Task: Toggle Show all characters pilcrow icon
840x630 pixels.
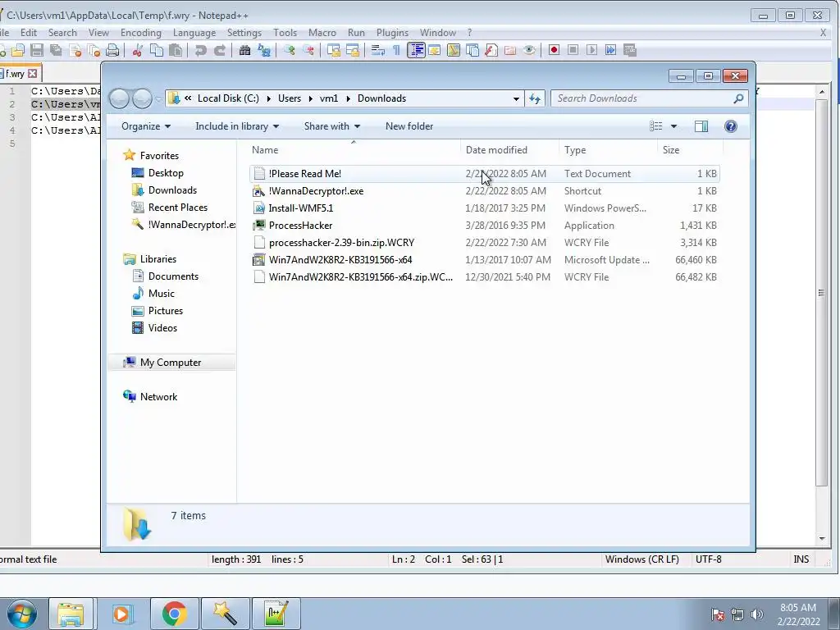Action: 396,50
